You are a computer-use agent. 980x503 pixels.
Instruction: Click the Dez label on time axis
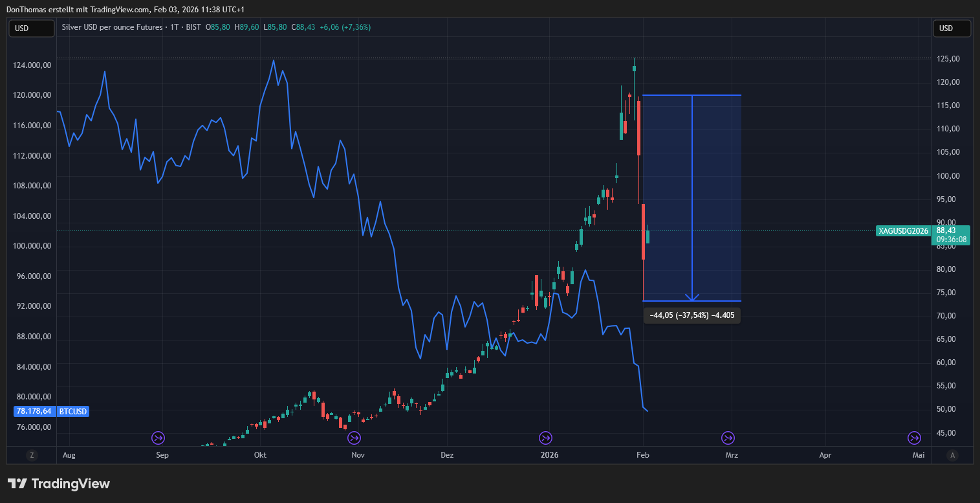click(447, 455)
